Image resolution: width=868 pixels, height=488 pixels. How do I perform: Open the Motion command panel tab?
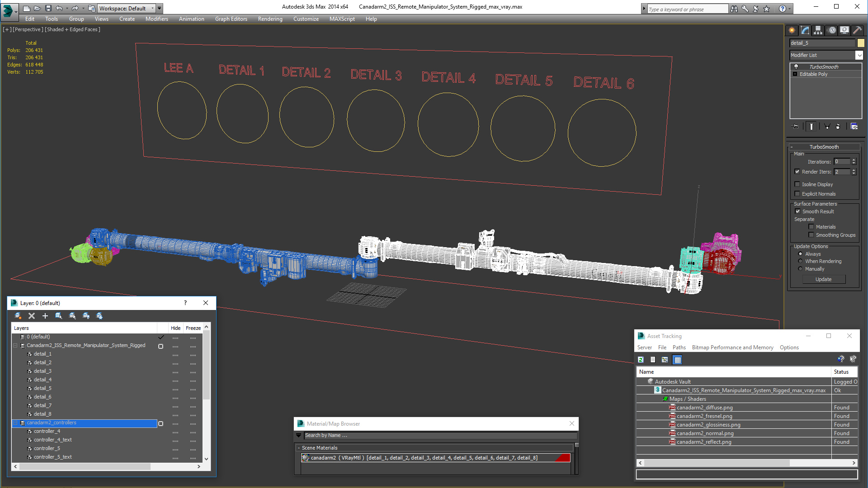(832, 30)
